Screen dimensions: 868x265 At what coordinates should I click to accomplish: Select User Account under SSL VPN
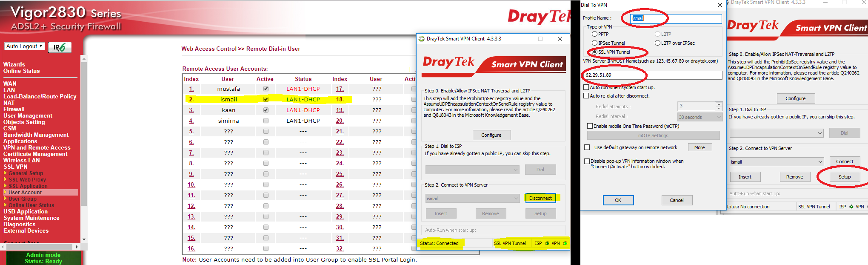tap(25, 193)
